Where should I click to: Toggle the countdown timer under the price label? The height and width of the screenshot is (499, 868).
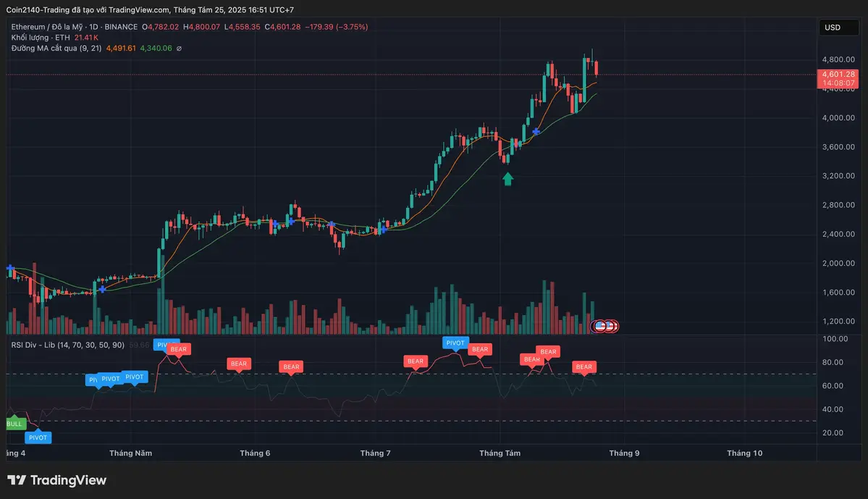coord(838,82)
